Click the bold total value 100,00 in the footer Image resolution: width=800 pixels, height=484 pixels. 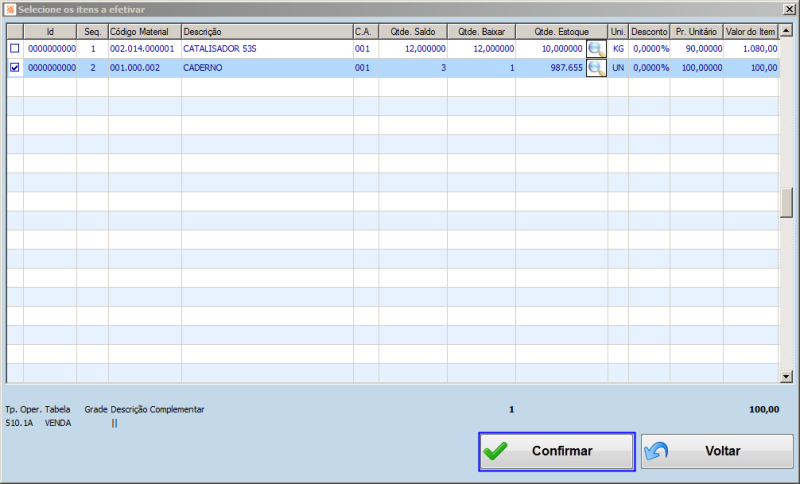(764, 410)
